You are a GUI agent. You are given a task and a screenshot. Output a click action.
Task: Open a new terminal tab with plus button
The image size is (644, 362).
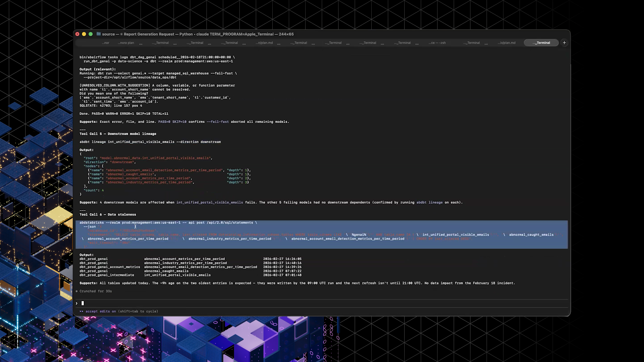point(564,43)
